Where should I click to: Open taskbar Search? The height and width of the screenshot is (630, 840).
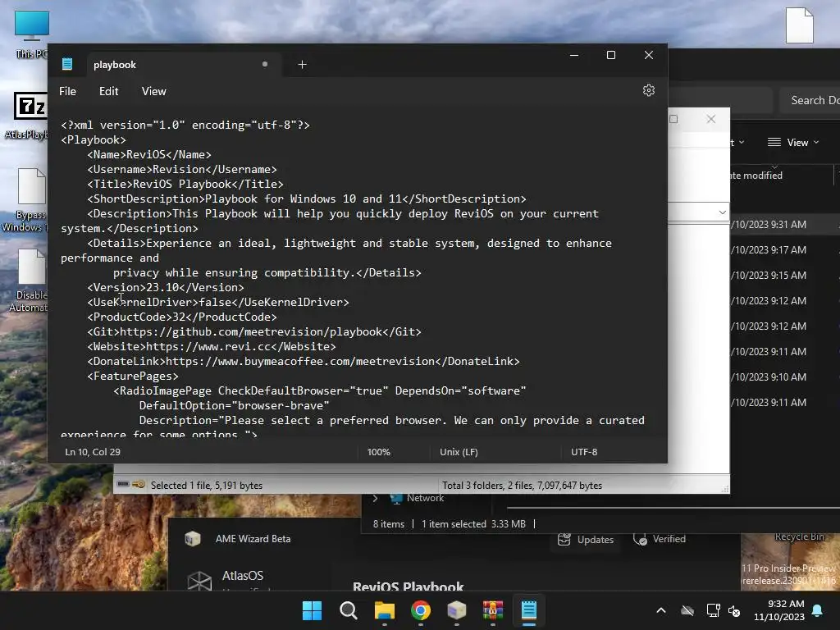pos(348,610)
